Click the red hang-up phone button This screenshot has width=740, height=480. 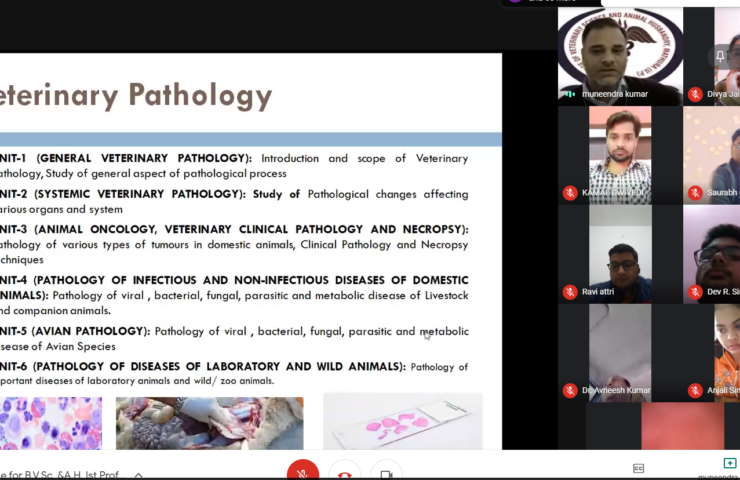[x=345, y=471]
